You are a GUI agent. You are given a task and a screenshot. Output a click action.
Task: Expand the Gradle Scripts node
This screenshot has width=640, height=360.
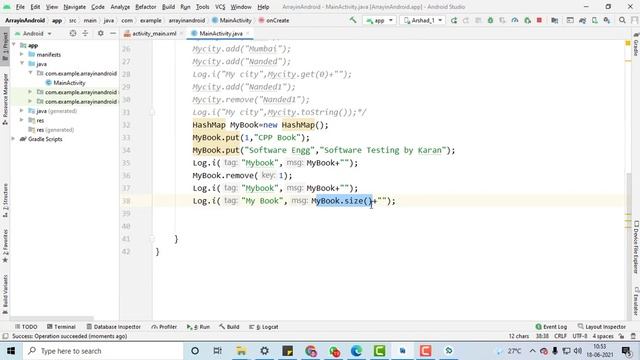pos(13,139)
